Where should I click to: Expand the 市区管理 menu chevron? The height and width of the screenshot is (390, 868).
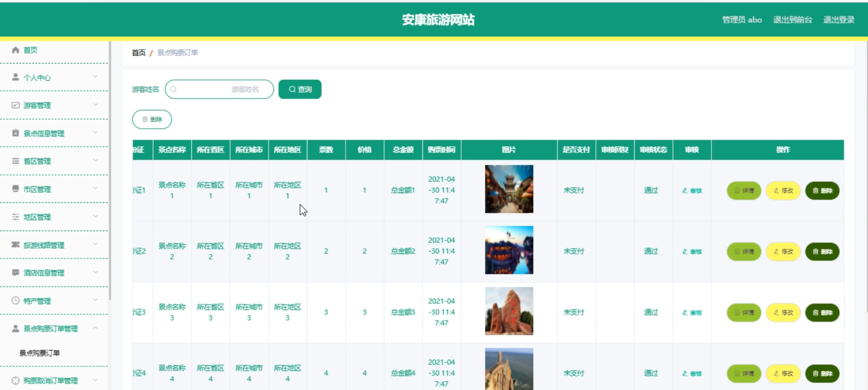tap(95, 188)
